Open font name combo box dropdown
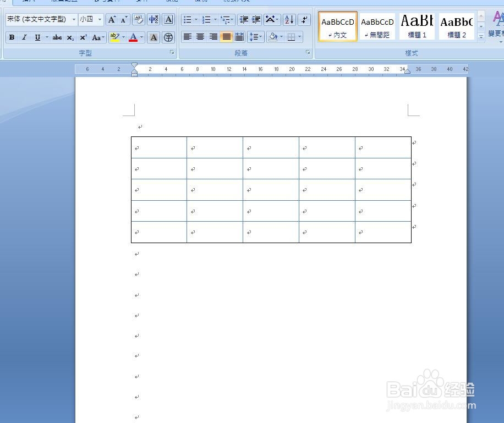The width and height of the screenshot is (504, 423). click(x=74, y=20)
